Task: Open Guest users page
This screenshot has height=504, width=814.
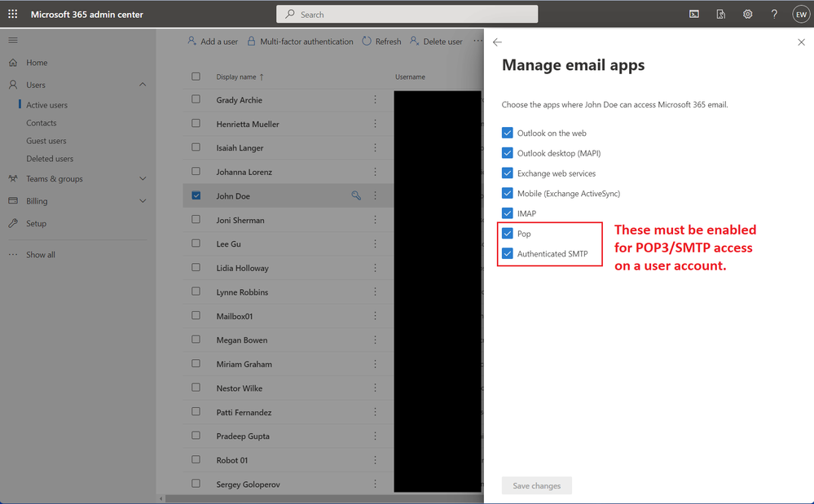Action: 46,141
